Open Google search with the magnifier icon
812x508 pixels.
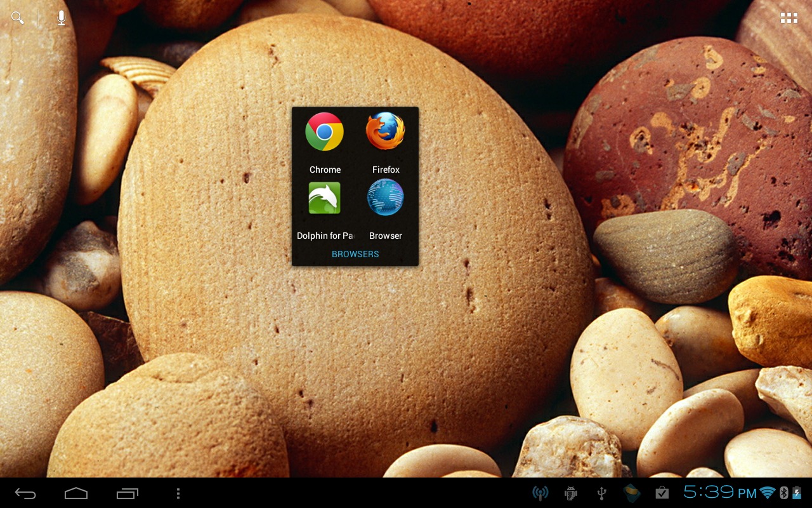(18, 18)
